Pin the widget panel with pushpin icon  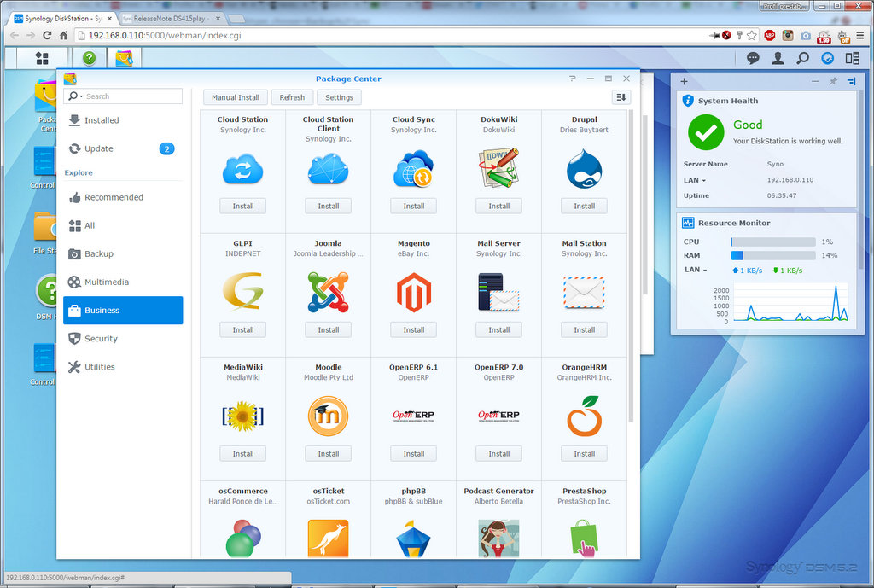click(x=833, y=81)
